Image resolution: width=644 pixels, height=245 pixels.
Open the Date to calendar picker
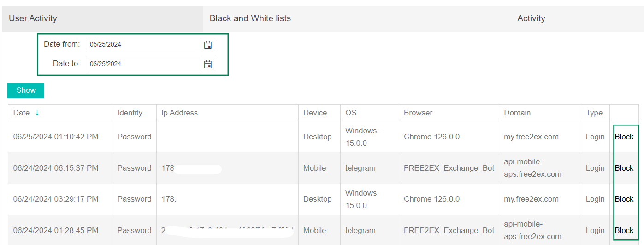208,64
